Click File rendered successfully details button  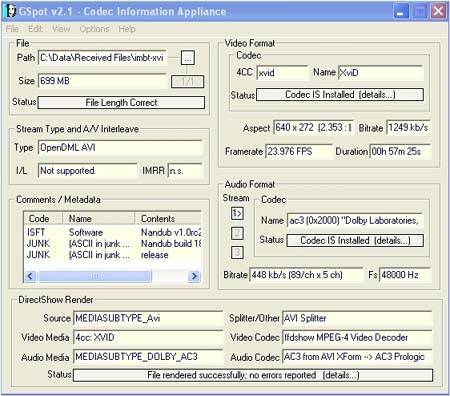(x=253, y=375)
